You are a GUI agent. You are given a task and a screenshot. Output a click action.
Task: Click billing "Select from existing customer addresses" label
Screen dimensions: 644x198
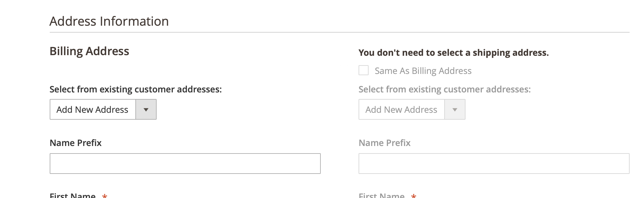(136, 90)
